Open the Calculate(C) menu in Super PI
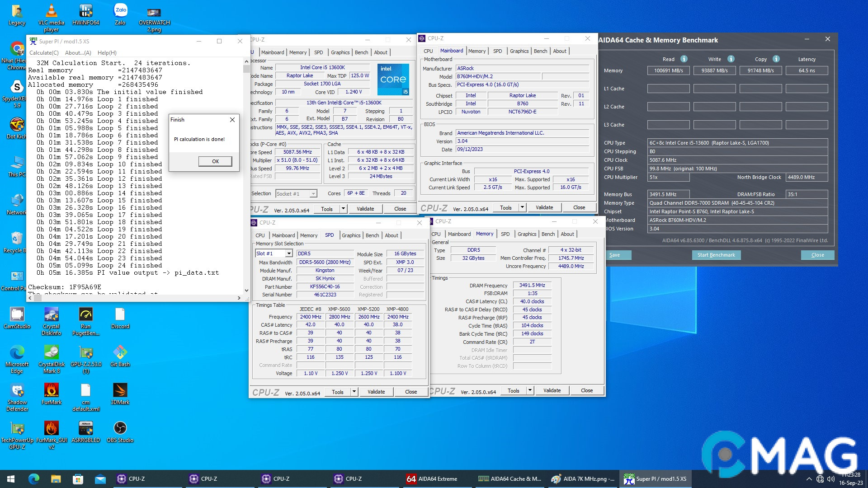The height and width of the screenshot is (488, 868). pyautogui.click(x=44, y=53)
